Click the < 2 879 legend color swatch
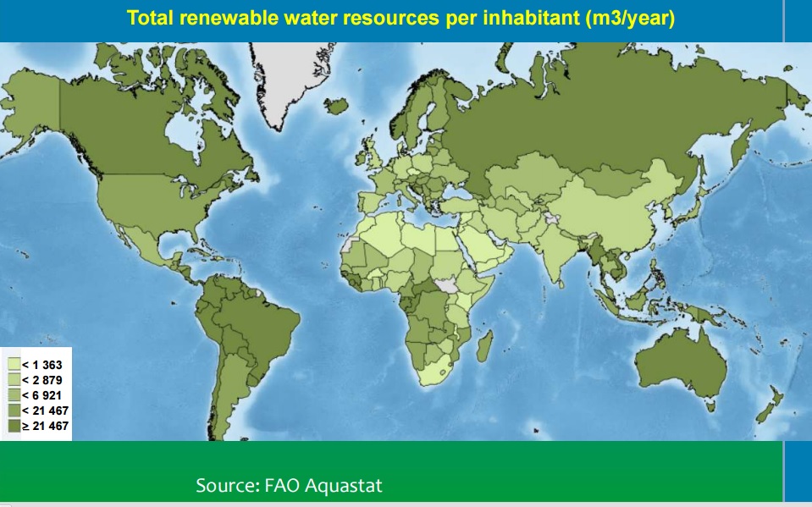This screenshot has height=507, width=812. point(14,379)
